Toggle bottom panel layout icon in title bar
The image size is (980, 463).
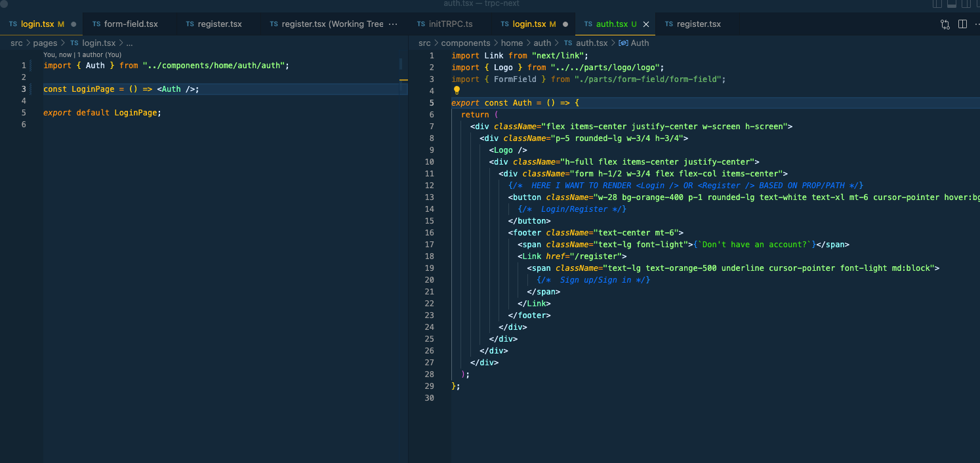[951, 4]
